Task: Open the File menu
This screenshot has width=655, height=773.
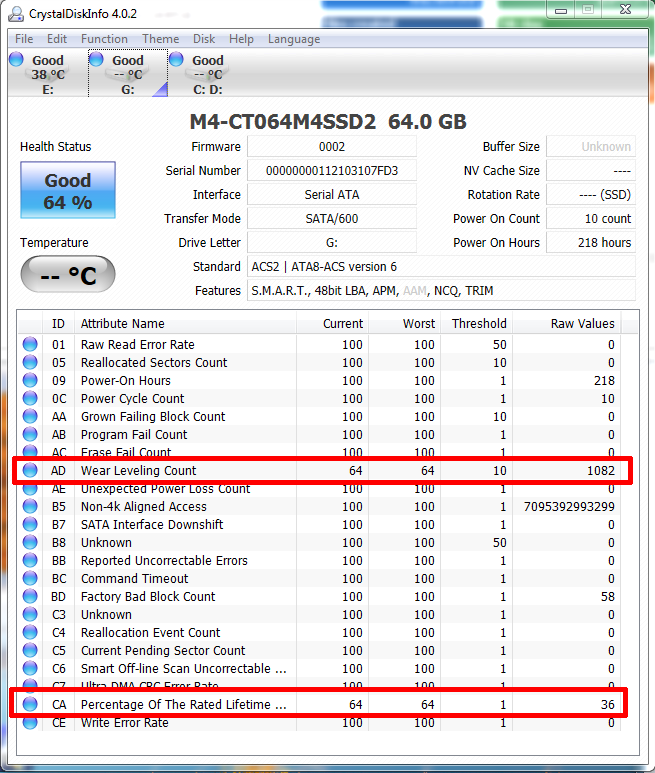Action: point(24,39)
